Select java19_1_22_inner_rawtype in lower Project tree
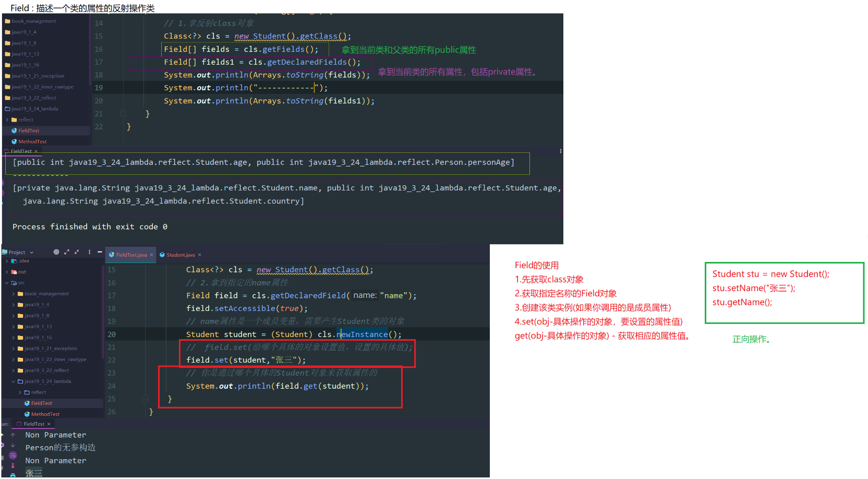Viewport: 868px width, 479px height. coord(55,360)
